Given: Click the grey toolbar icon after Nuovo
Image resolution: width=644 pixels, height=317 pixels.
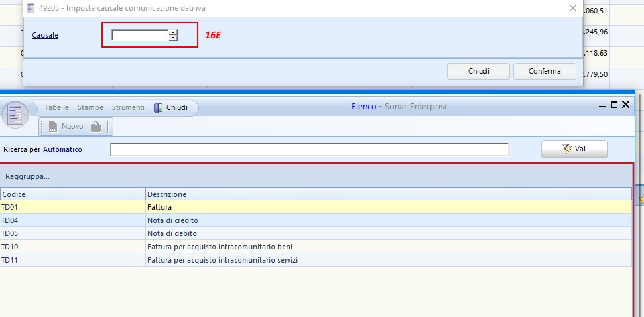Looking at the screenshot, I should click(x=96, y=127).
